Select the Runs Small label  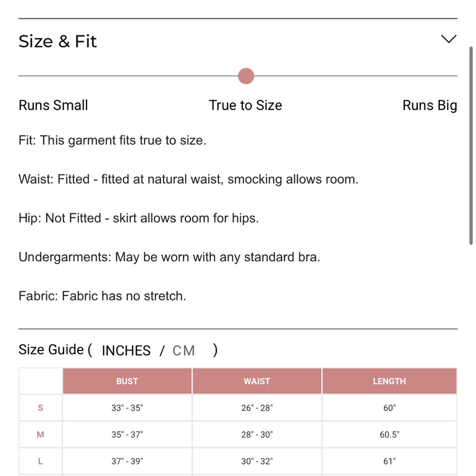[x=53, y=105]
